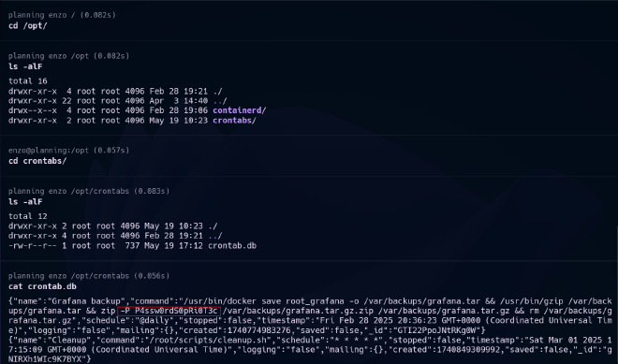618x364 pixels.
Task: Select the 'total 12' output line
Action: [x=27, y=216]
